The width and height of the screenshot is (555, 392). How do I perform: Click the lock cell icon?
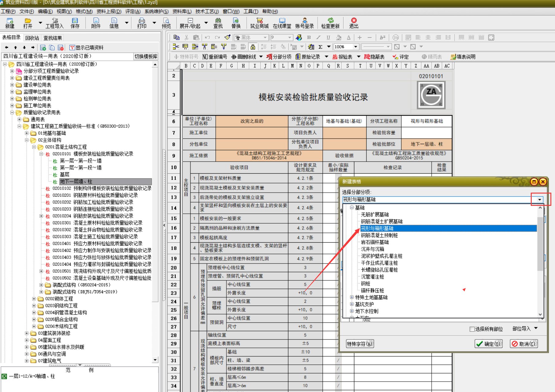(253, 47)
